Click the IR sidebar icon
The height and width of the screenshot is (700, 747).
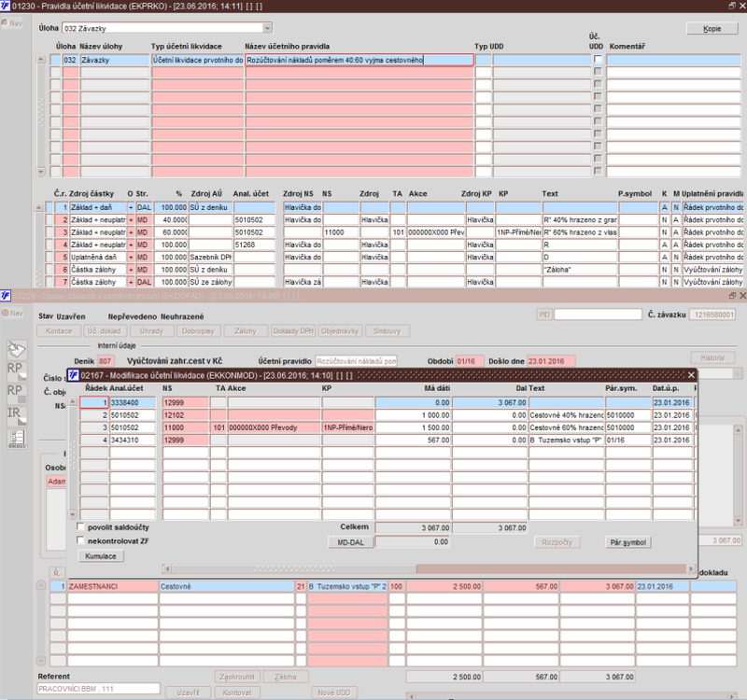pos(17,415)
